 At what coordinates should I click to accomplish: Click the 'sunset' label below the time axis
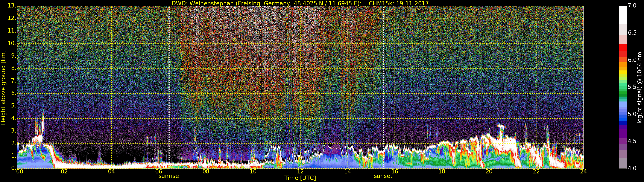tap(383, 176)
